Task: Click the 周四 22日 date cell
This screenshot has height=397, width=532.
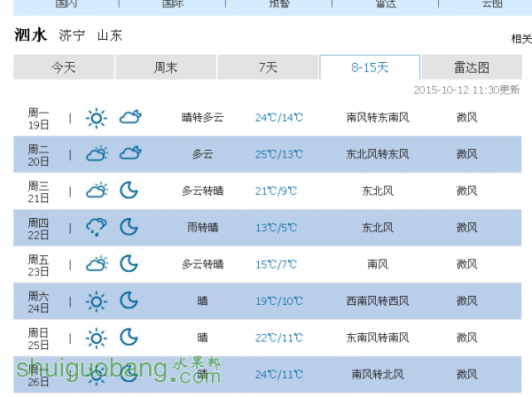Action: pyautogui.click(x=38, y=229)
